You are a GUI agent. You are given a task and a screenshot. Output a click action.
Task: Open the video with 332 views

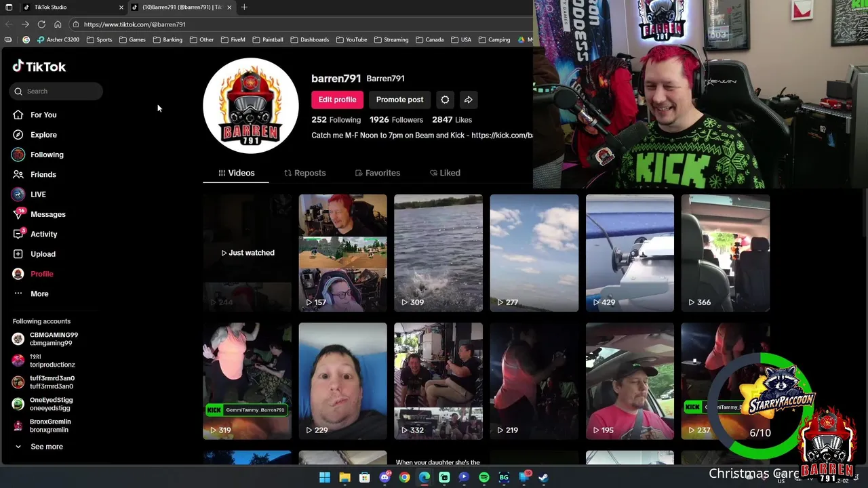[439, 381]
